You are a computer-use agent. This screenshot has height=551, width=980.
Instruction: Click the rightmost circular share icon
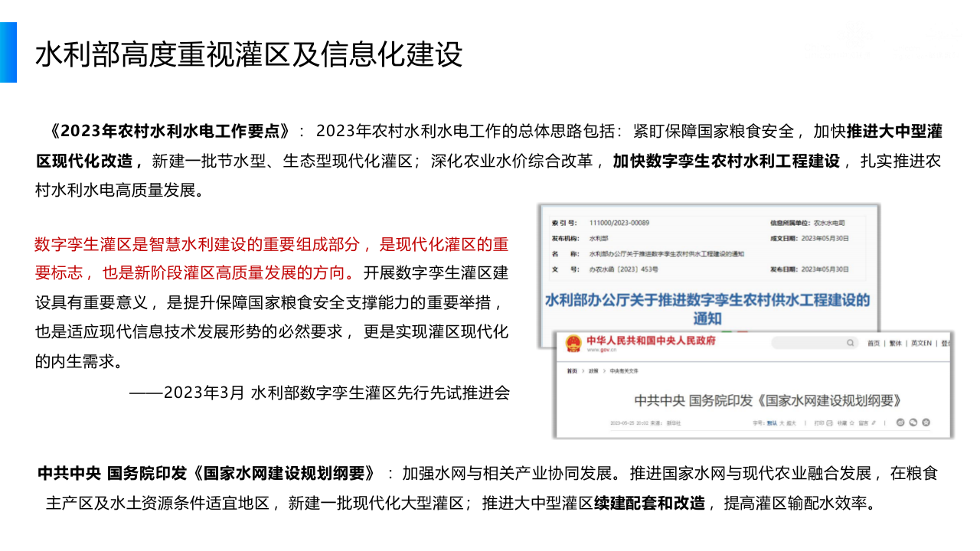[925, 422]
